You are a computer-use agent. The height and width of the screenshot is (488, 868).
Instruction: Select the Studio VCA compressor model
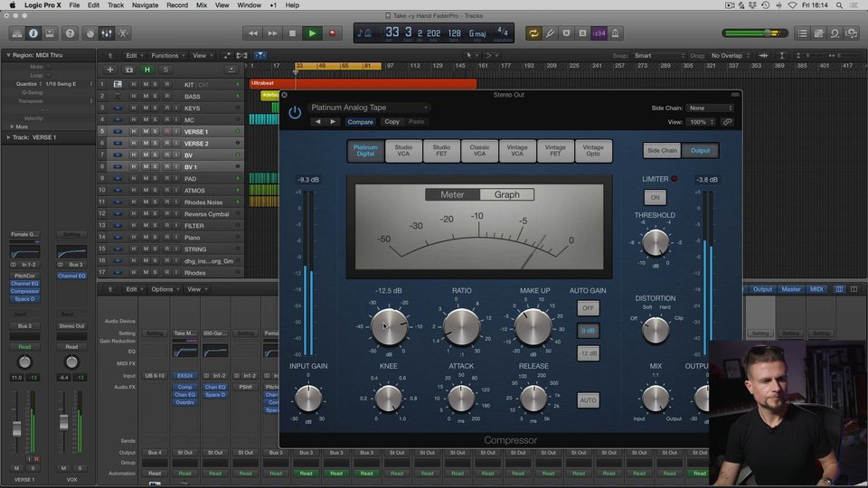click(x=403, y=151)
